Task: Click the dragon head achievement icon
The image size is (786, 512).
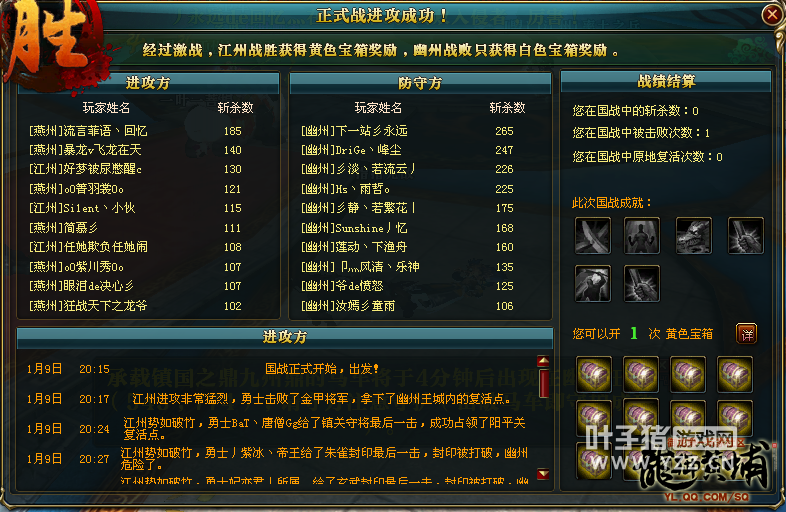Action: click(x=694, y=236)
